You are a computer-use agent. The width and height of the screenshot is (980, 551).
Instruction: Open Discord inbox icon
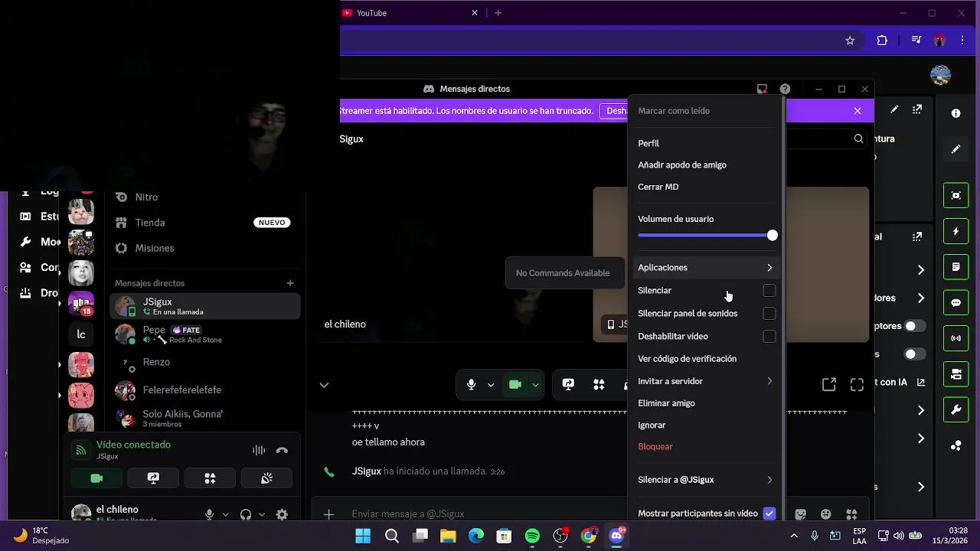coord(762,89)
